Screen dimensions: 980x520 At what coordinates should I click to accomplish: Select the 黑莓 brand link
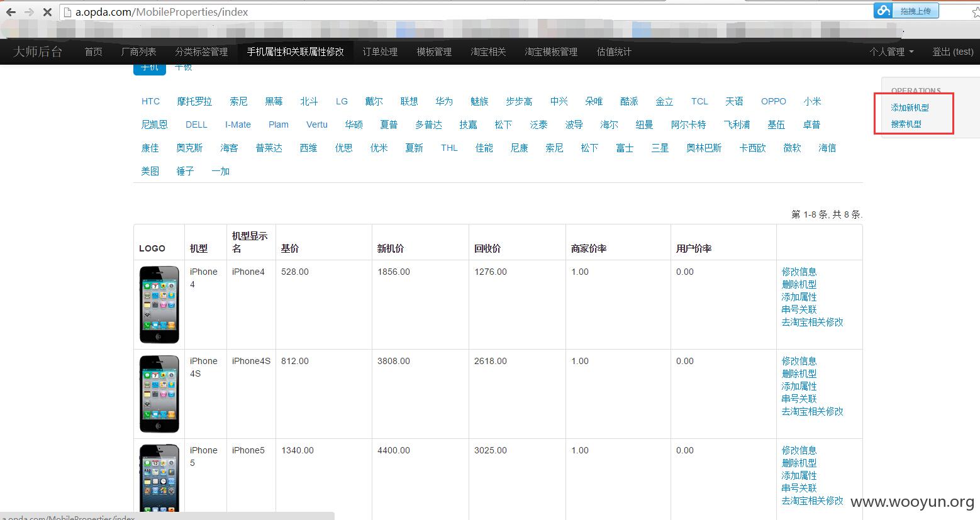[274, 101]
